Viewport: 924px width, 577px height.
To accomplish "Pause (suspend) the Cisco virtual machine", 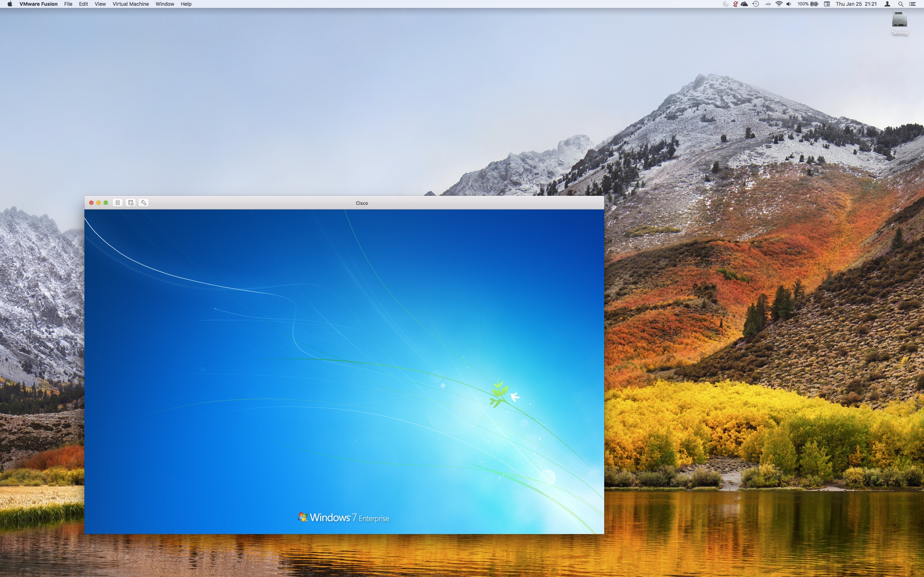I will [118, 203].
